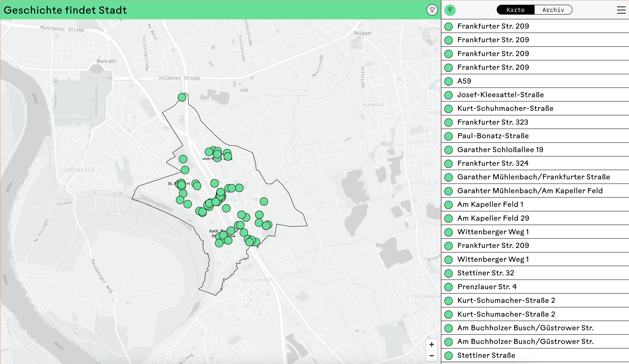
Task: Open Prenzlauer Str. 4 entry
Action: pos(487,287)
